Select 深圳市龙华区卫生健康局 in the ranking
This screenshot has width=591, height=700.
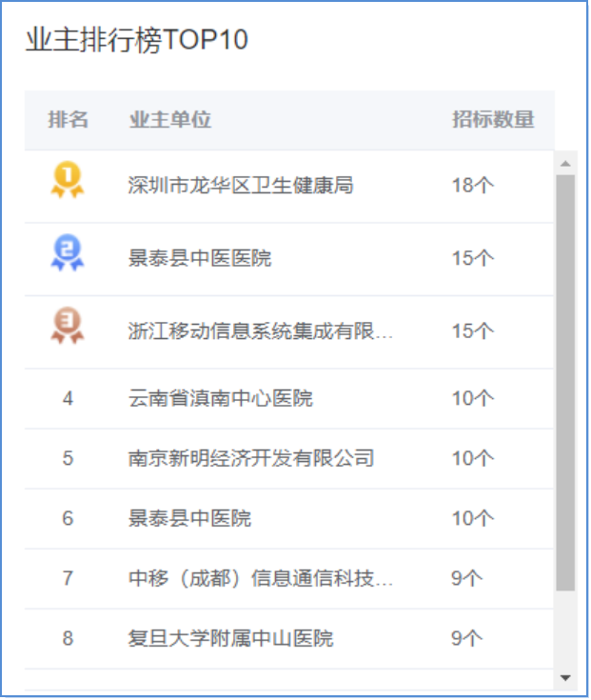tap(241, 186)
